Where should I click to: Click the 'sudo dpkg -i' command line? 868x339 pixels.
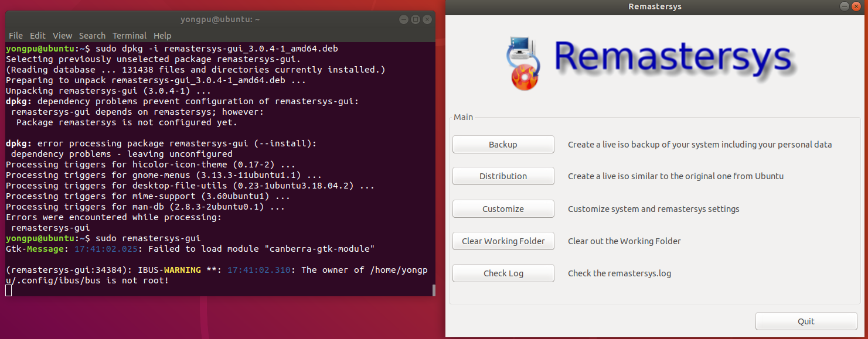coord(172,49)
